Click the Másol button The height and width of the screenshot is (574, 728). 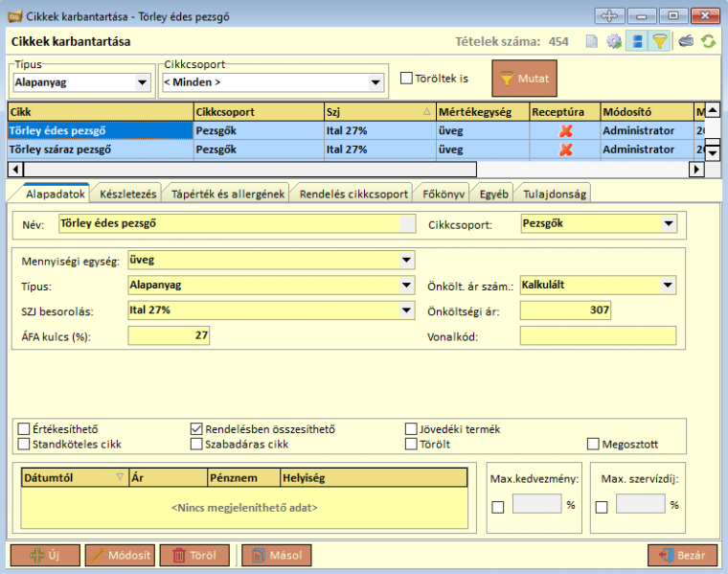coord(276,555)
